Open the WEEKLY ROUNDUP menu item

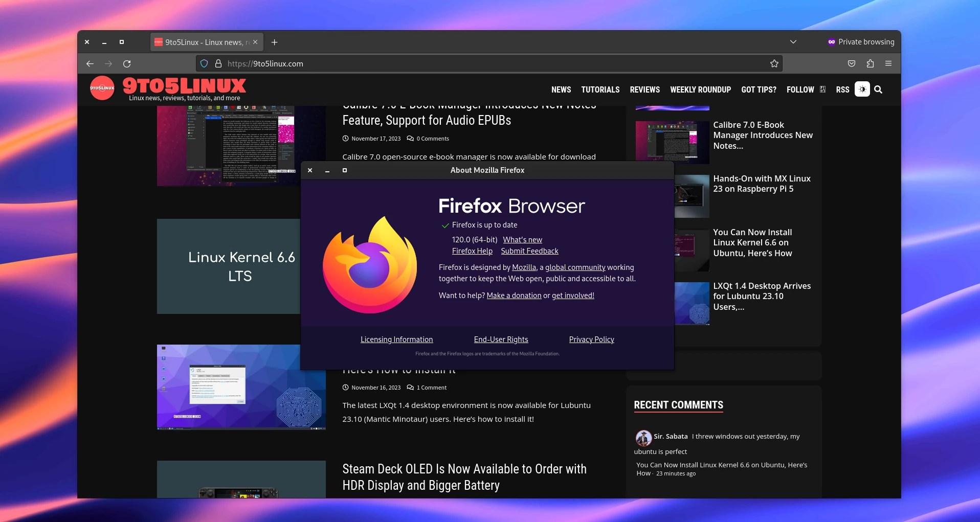point(701,89)
